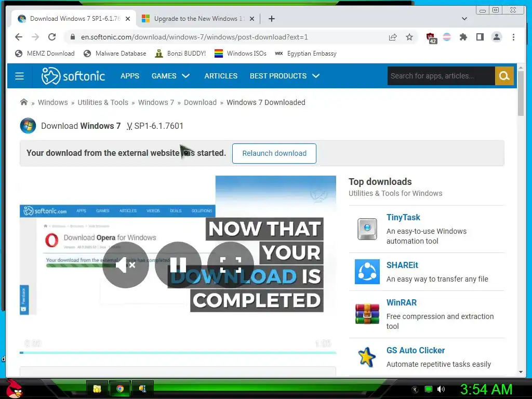Open Chrome from the taskbar
The height and width of the screenshot is (399, 532).
(120, 389)
